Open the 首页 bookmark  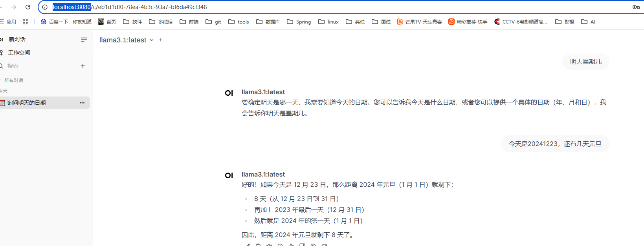[x=107, y=22]
